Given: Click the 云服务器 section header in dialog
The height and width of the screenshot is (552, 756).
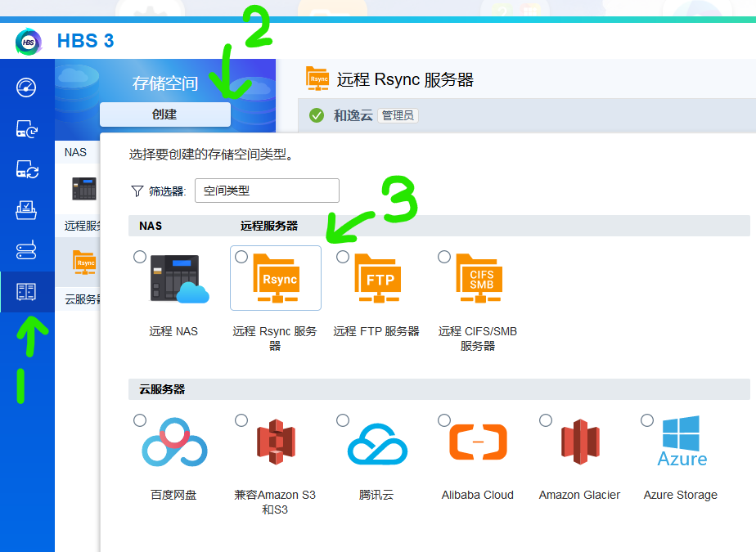Looking at the screenshot, I should click(x=162, y=389).
